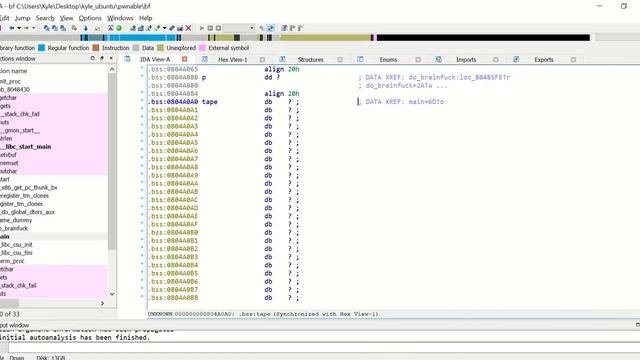Select the IDA View-A tab
Viewport: 640px width, 360px height.
click(155, 60)
